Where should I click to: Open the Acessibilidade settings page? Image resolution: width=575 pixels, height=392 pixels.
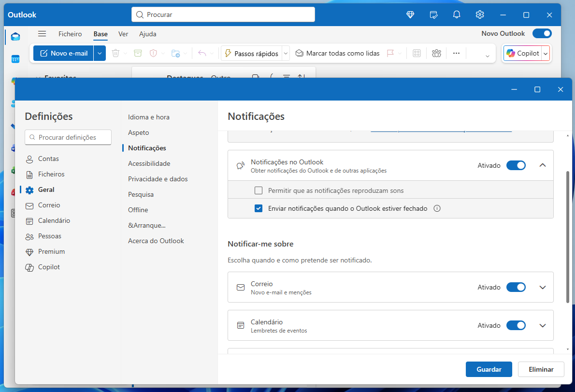coord(149,163)
